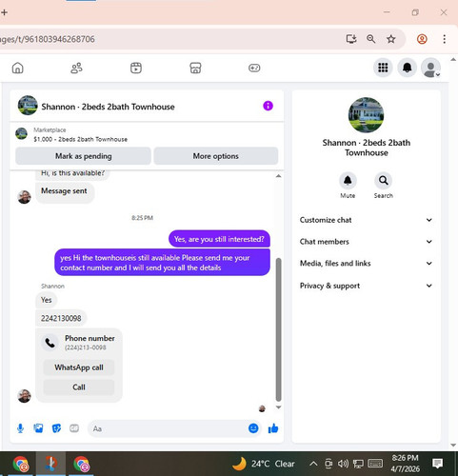Show hidden system tray icons chevron

click(313, 464)
